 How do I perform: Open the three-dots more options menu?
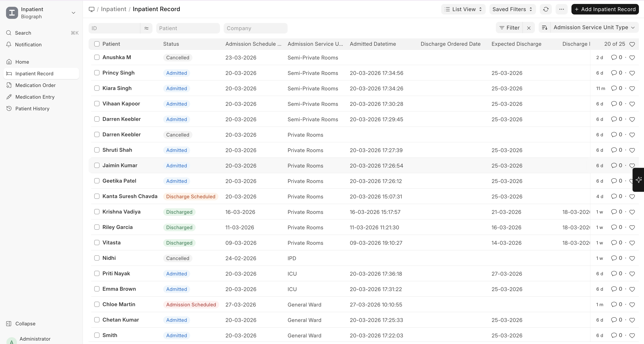[x=561, y=9]
